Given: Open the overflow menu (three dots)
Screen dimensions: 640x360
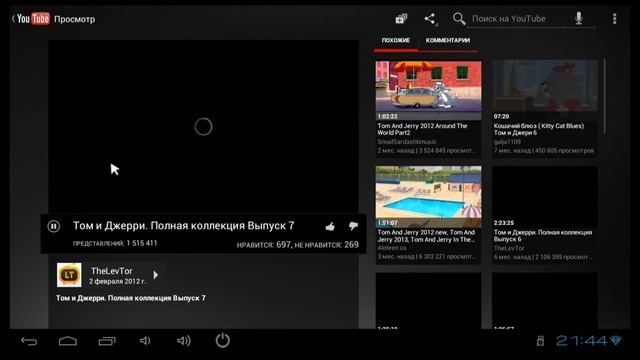Looking at the screenshot, I should [614, 19].
